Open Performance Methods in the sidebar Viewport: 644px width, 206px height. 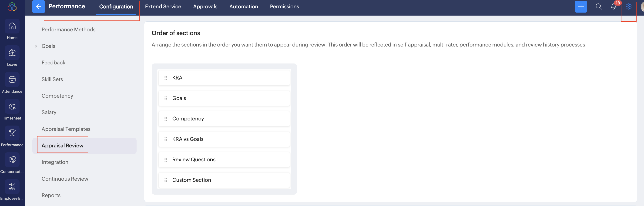68,30
